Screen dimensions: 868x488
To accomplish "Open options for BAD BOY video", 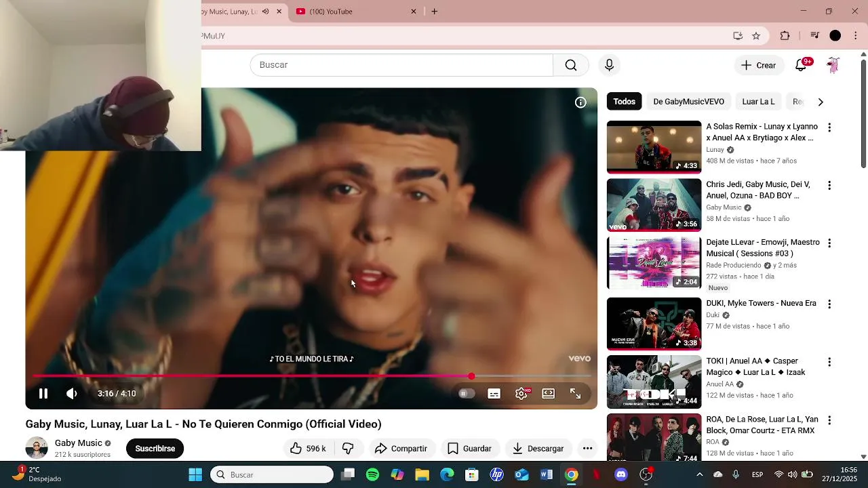I will 829,185.
